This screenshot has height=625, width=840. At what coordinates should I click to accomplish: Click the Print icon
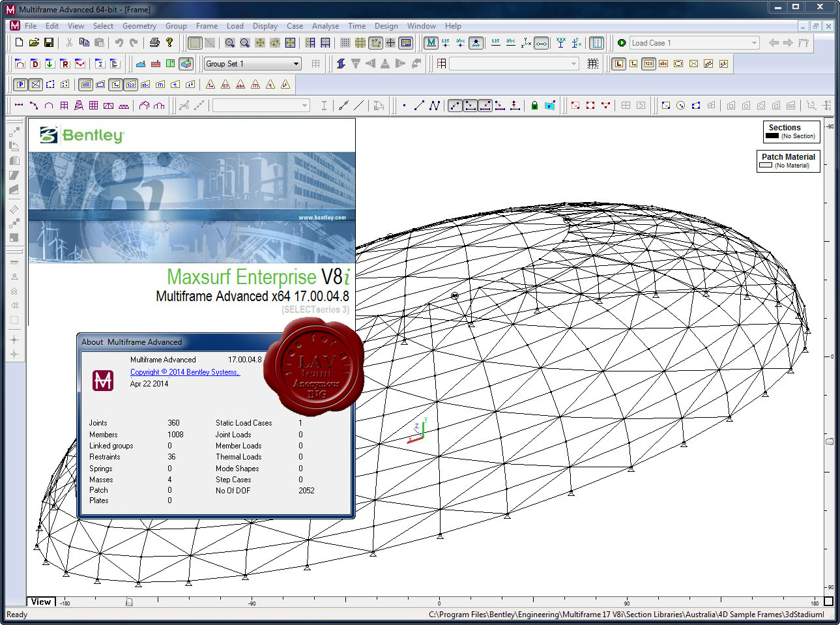[x=154, y=42]
